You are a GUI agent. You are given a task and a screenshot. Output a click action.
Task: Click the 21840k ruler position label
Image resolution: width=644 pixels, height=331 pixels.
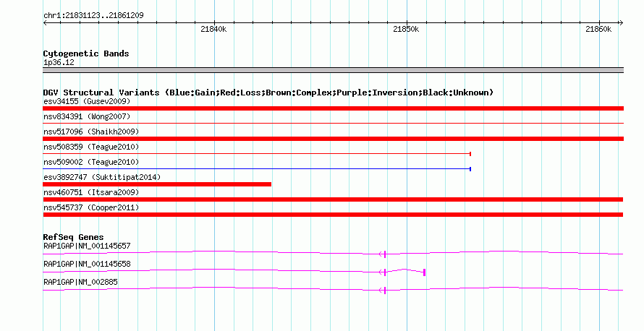point(213,29)
